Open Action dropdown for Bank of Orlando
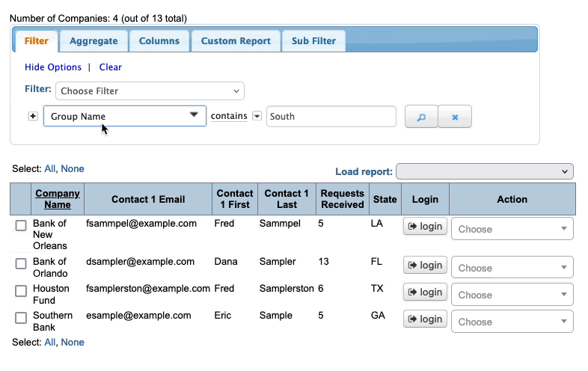The image size is (588, 371). click(x=512, y=268)
